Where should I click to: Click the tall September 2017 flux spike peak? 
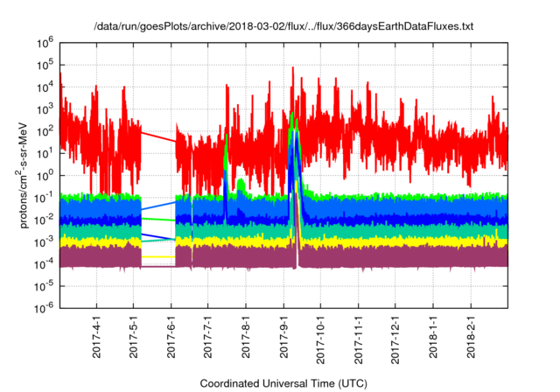pyautogui.click(x=293, y=70)
